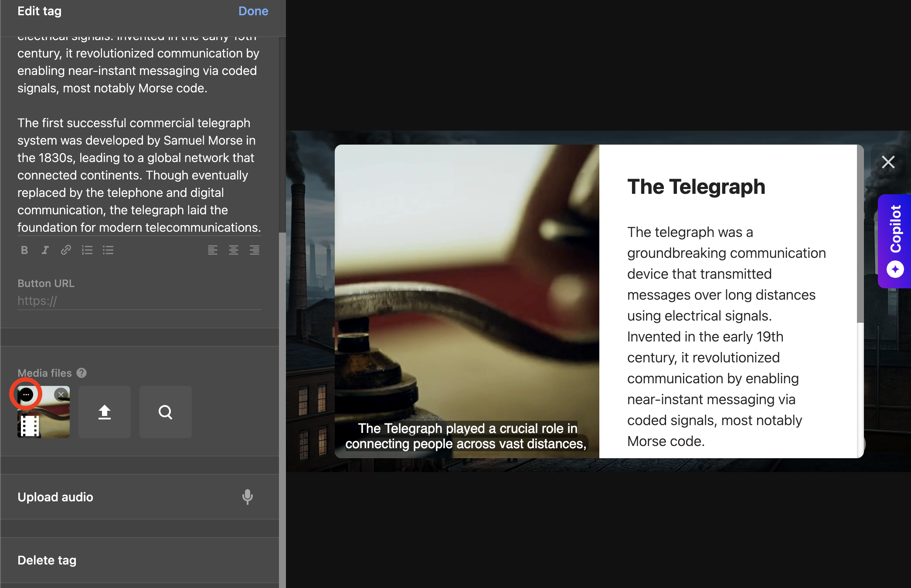
Task: Upload a new media file
Action: (105, 412)
